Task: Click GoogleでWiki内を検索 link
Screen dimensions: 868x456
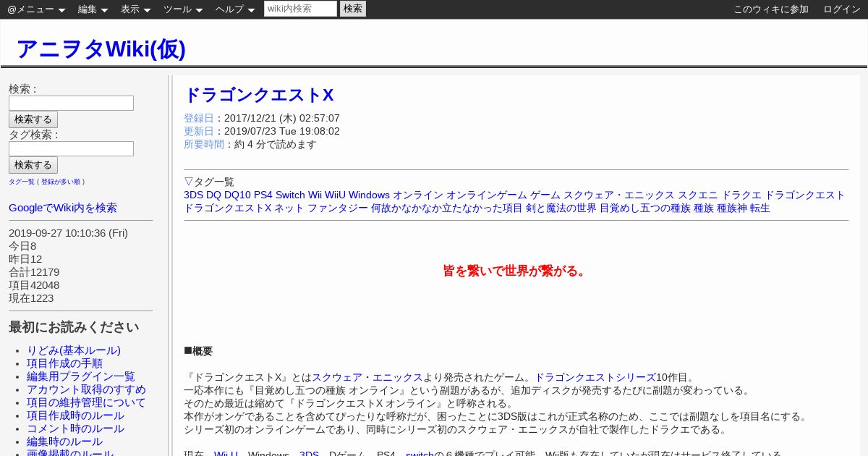Action: pyautogui.click(x=63, y=208)
